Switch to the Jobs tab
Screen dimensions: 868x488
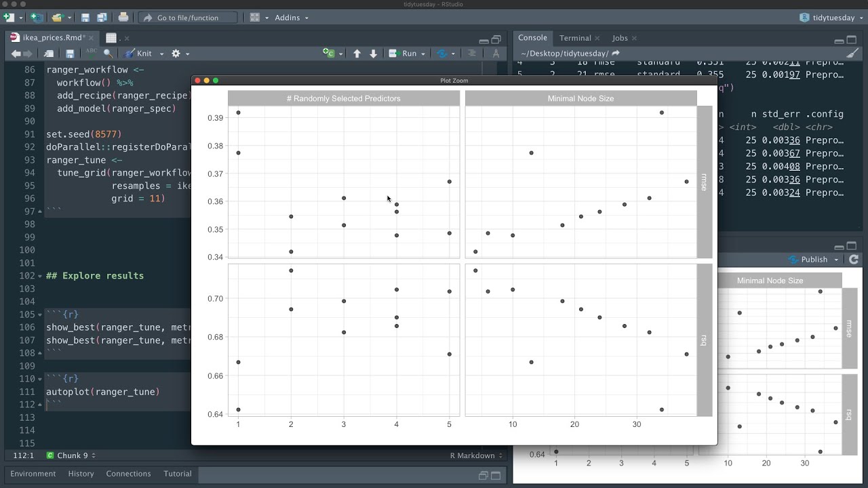click(620, 38)
